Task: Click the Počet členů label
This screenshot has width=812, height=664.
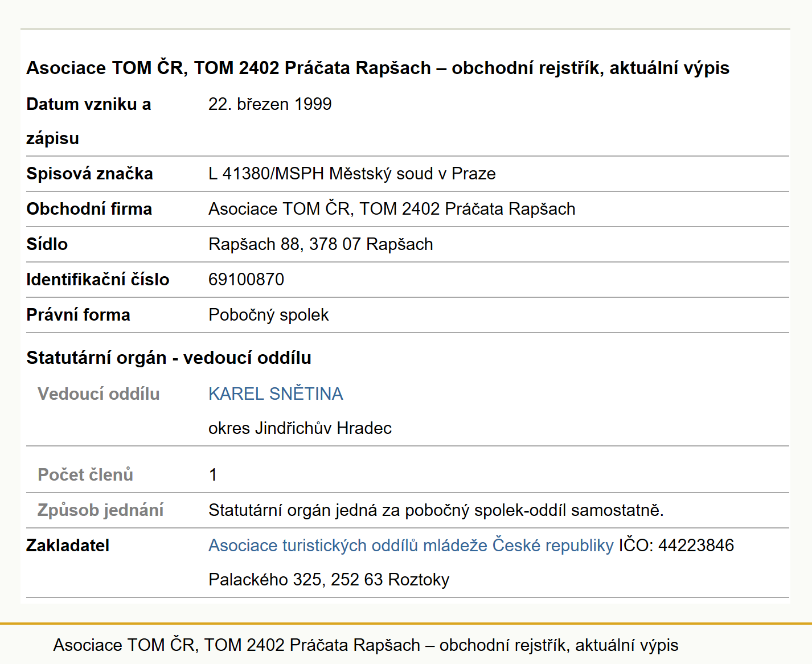Action: point(85,474)
